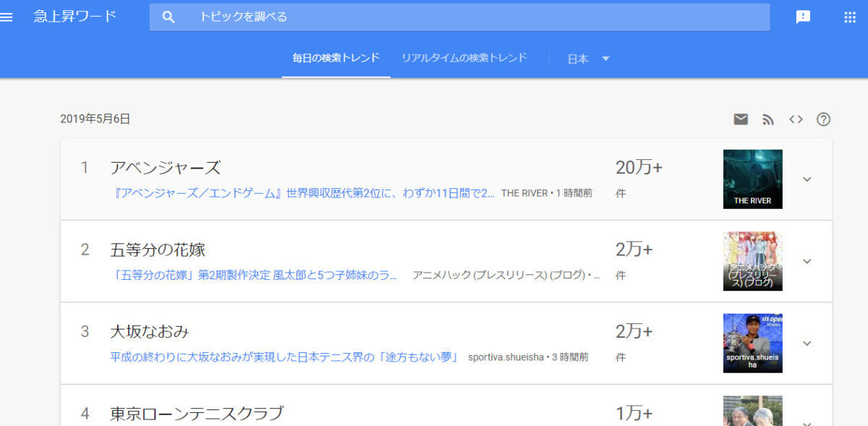Click the 東京ローンテニスクラブ row thumbnail
This screenshot has width=868, height=426.
coord(752,411)
